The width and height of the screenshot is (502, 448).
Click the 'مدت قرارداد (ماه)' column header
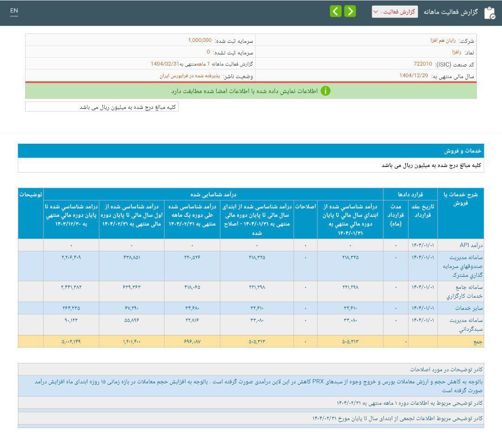point(396,220)
